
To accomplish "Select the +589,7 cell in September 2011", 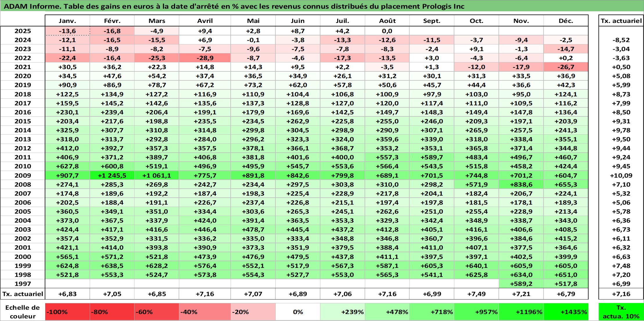I will coord(432,157).
